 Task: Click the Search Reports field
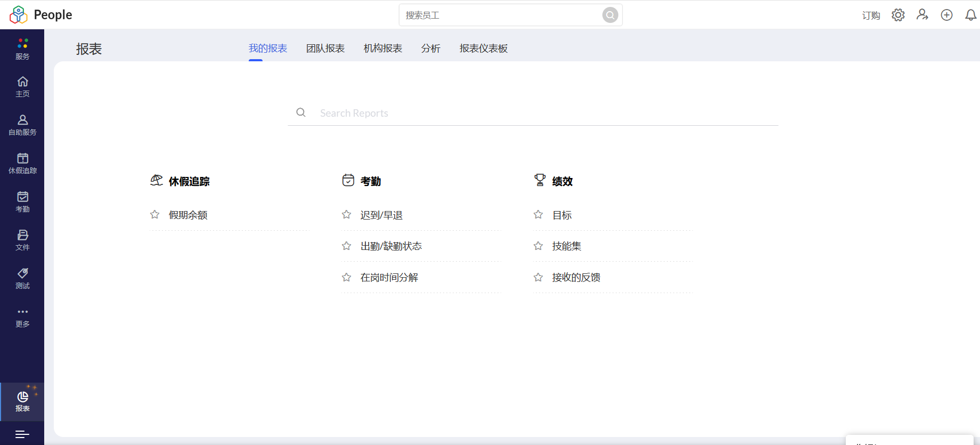point(533,113)
